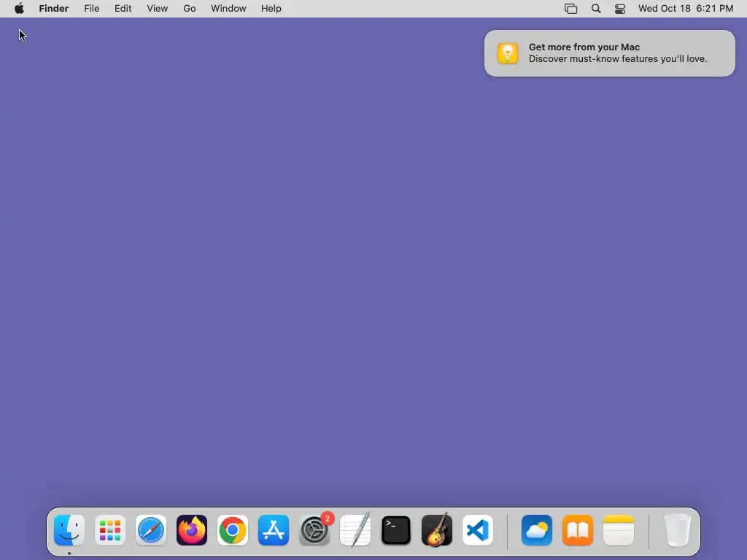Viewport: 747px width, 560px height.
Task: Open the File menu
Action: click(91, 9)
